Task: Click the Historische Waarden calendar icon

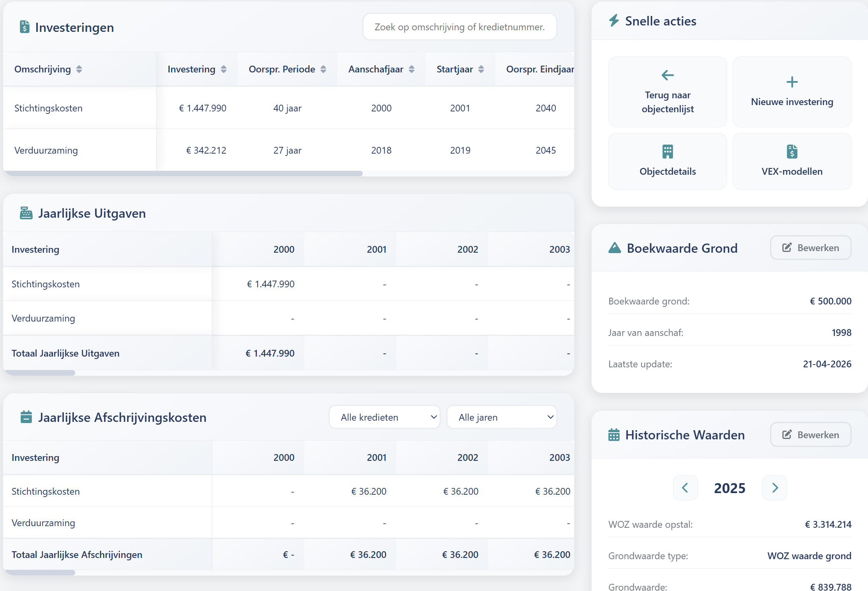Action: click(x=614, y=435)
